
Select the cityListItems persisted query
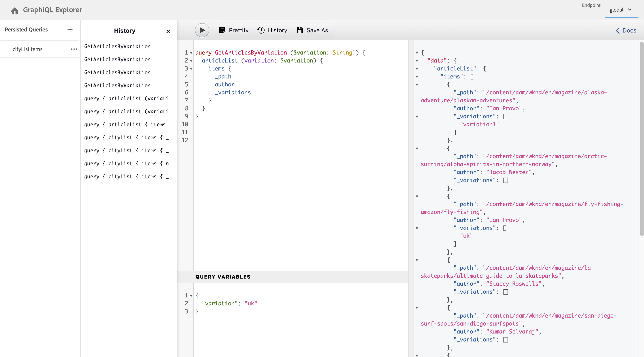click(27, 49)
